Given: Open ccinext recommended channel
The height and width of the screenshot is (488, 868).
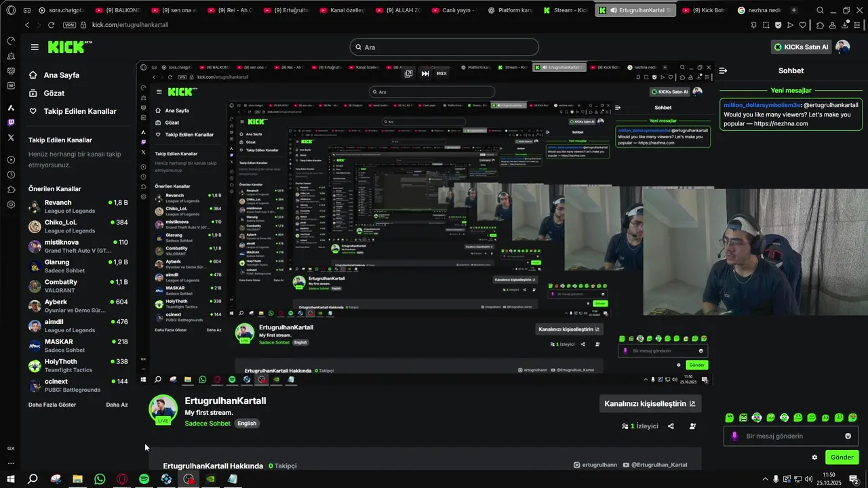Looking at the screenshot, I should [x=78, y=386].
